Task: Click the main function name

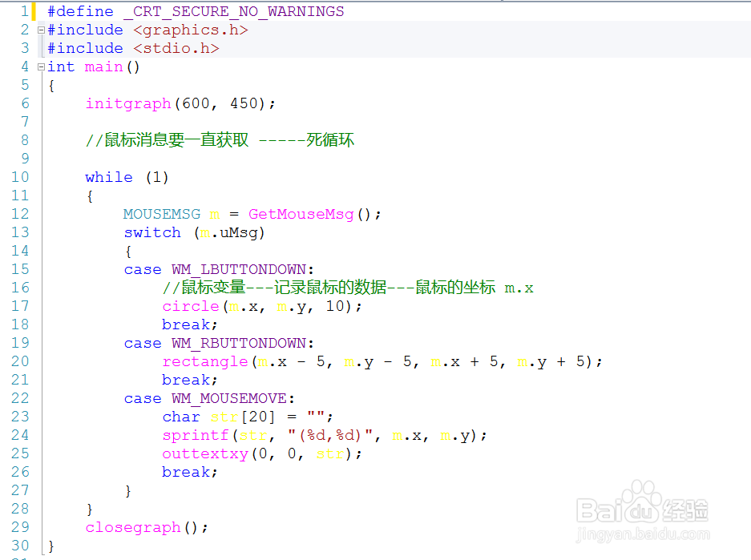Action: pos(104,67)
